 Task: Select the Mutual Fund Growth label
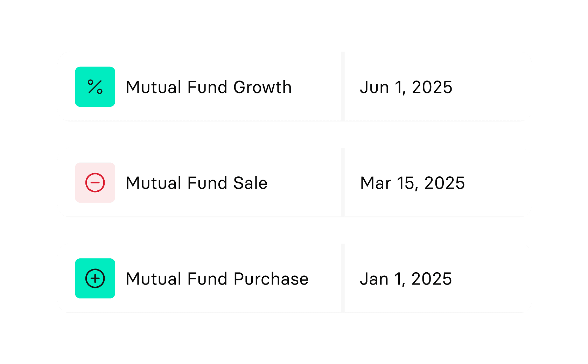pyautogui.click(x=208, y=87)
